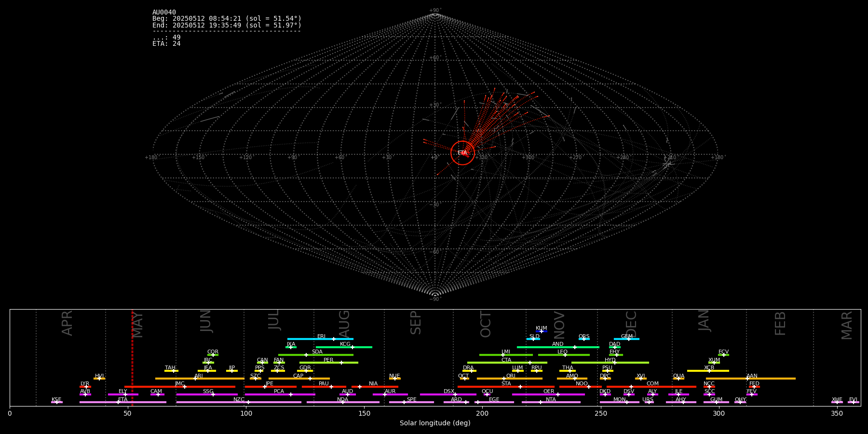This screenshot has width=868, height=434.
Task: Click the LYR shower label
Action: (85, 384)
